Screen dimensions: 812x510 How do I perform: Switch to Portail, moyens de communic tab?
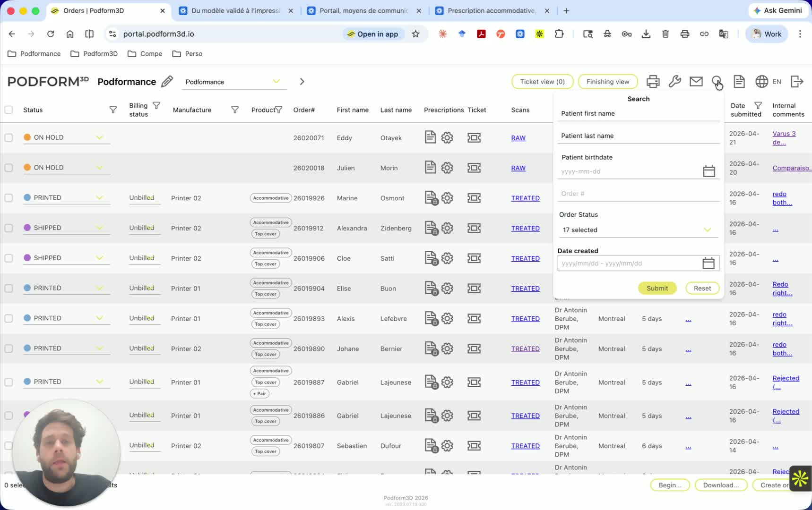[364, 10]
